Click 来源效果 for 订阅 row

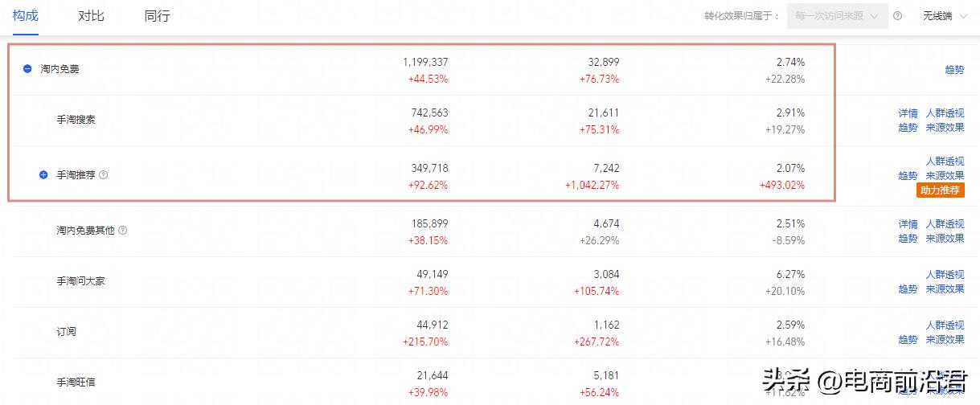[945, 340]
